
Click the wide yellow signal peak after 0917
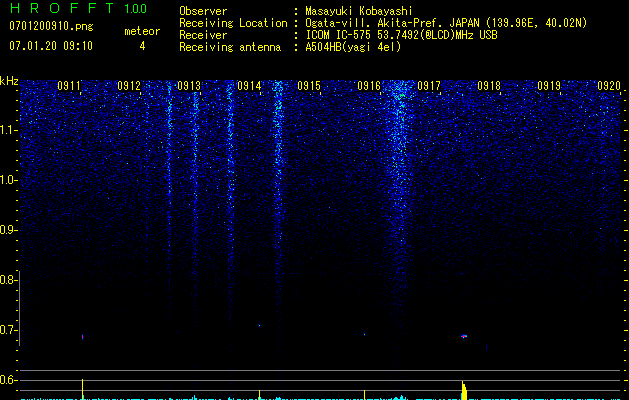pos(464,390)
